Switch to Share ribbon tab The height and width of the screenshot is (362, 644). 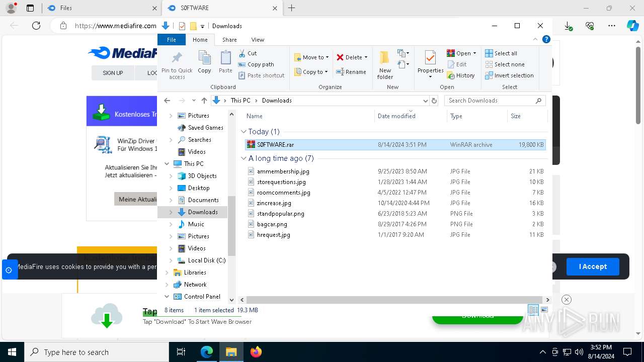point(229,40)
